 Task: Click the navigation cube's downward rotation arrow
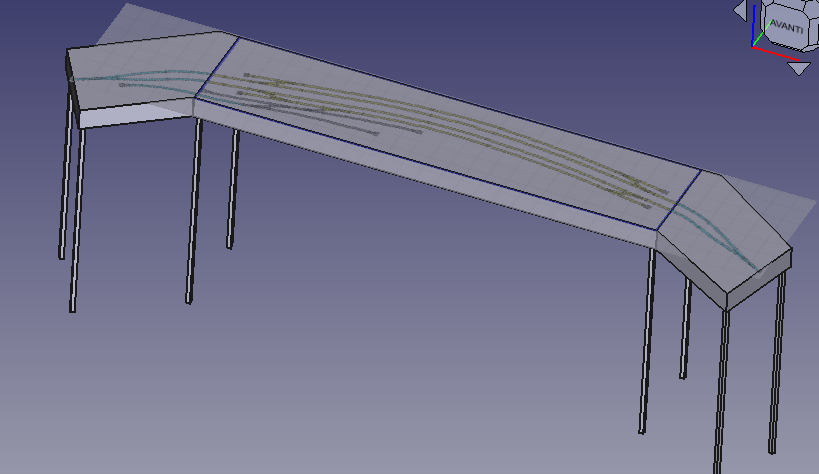798,68
